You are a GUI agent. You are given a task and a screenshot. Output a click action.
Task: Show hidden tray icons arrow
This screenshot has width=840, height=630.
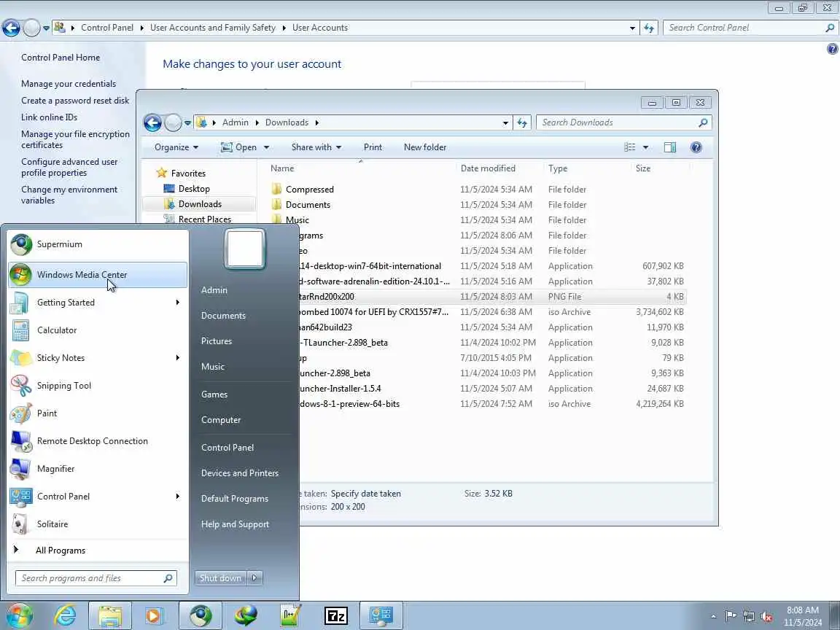713,617
